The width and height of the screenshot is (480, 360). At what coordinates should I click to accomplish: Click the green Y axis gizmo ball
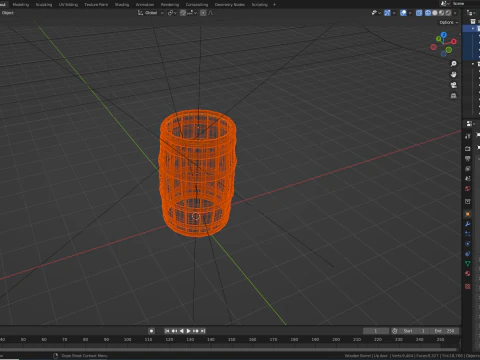438,39
